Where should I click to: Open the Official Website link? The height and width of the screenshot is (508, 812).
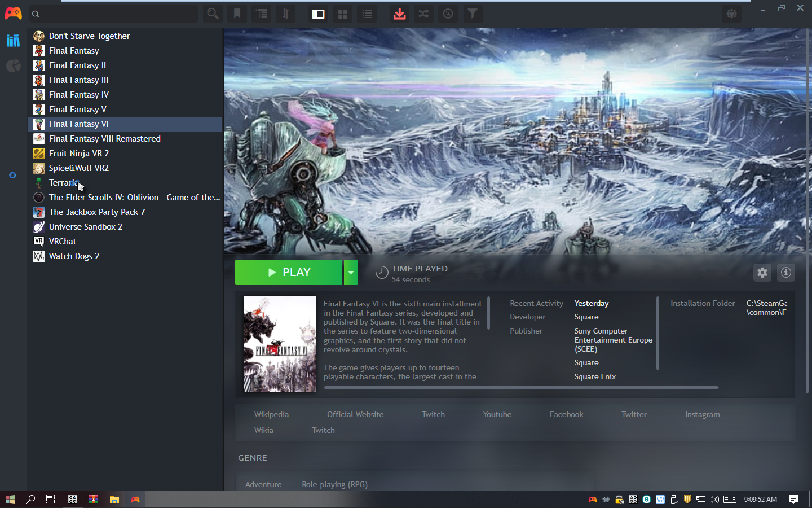[355, 414]
